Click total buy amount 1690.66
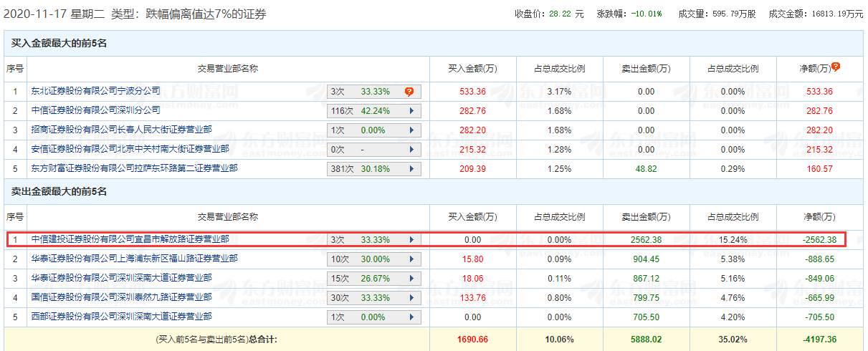Image resolution: width=868 pixels, height=351 pixels. click(x=472, y=339)
